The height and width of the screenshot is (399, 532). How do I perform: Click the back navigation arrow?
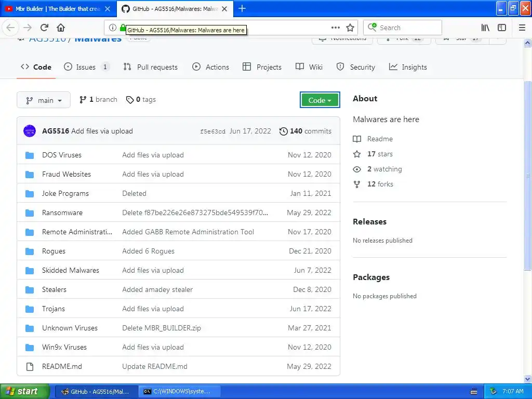pos(10,28)
